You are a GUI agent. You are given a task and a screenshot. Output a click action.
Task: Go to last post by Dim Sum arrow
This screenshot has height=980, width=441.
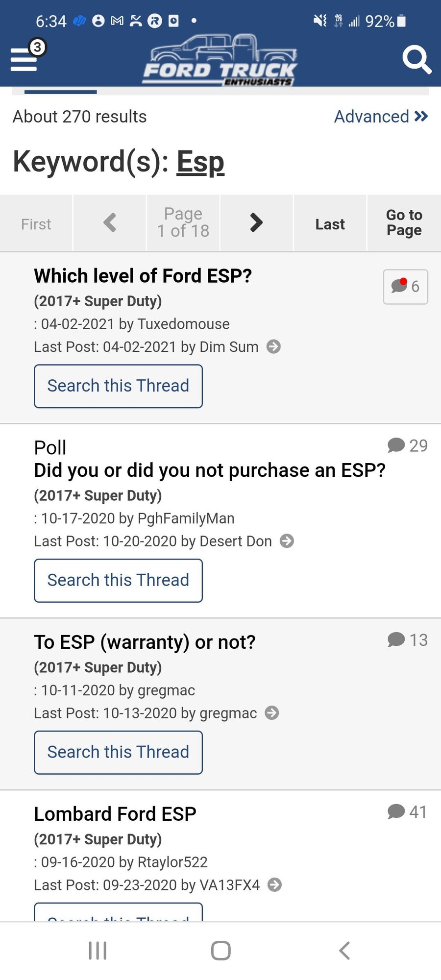pyautogui.click(x=273, y=347)
